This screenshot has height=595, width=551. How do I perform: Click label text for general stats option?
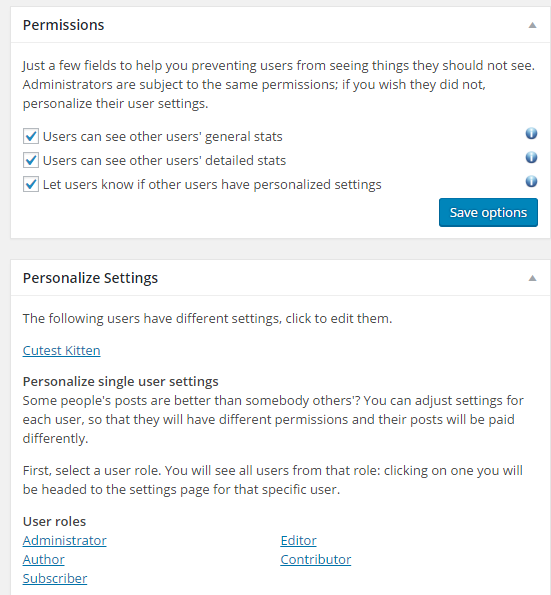[163, 137]
